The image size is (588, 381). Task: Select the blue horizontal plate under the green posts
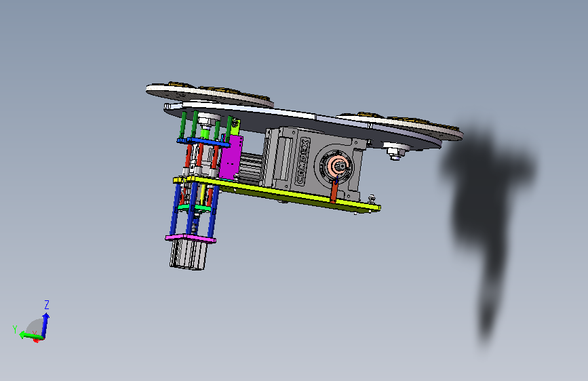tap(203, 142)
